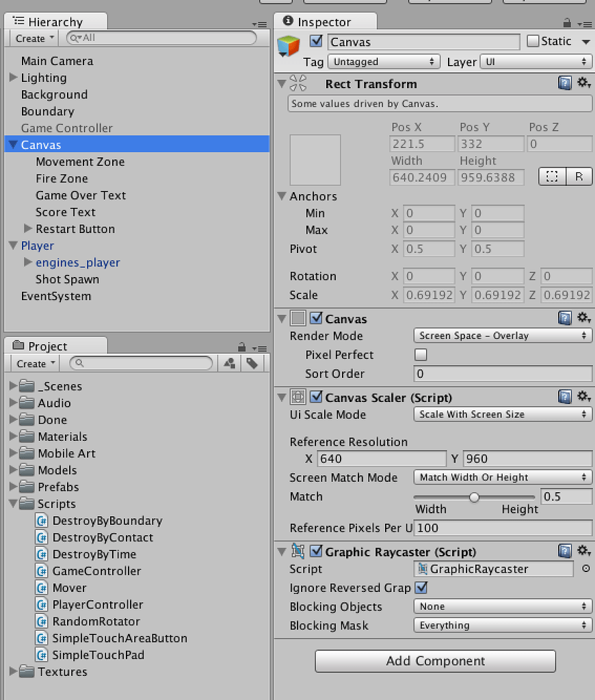
Task: Select the PlayerController script icon
Action: [42, 604]
